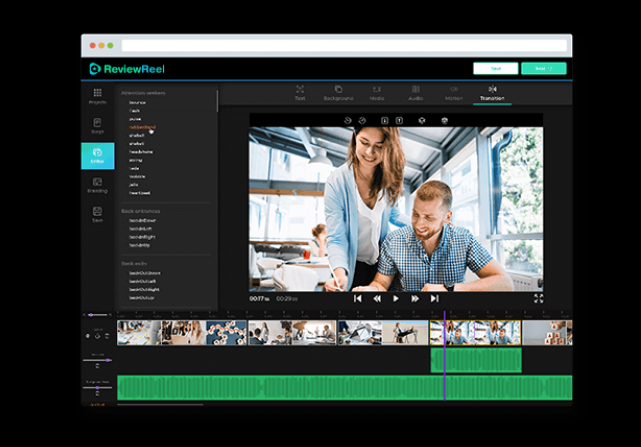
Task: Jump to the end of the video
Action: (434, 298)
